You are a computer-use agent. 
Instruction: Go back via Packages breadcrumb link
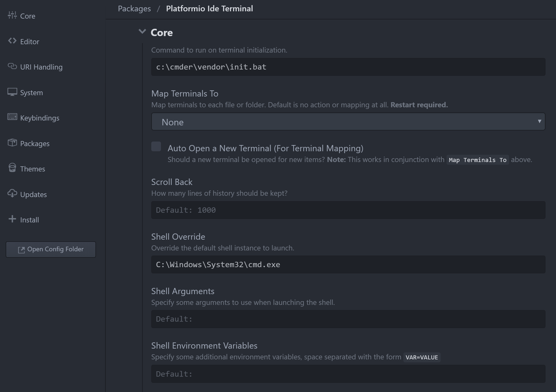click(134, 9)
